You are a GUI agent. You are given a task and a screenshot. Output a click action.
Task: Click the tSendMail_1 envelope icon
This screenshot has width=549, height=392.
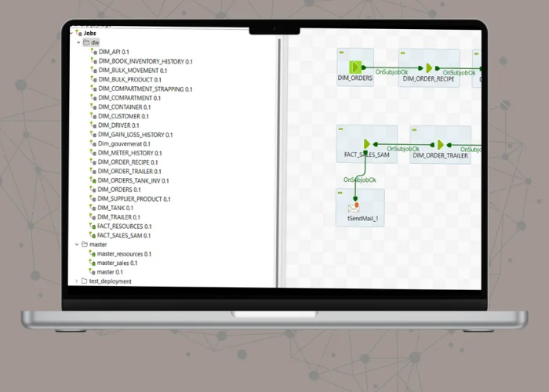[x=354, y=208]
